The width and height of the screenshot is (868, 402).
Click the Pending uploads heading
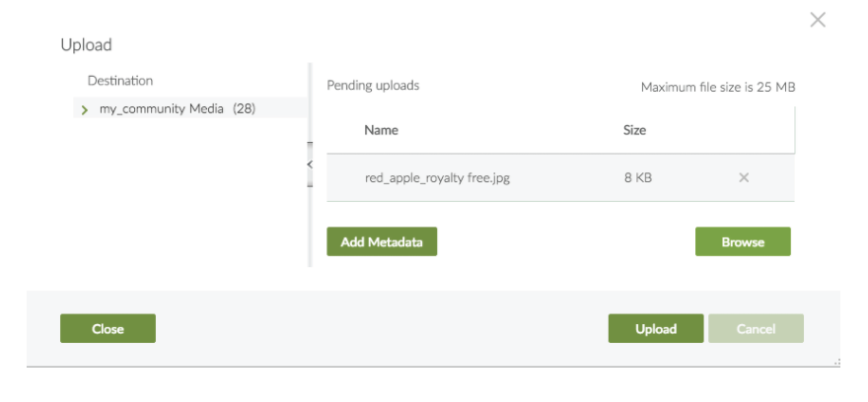[x=373, y=86]
